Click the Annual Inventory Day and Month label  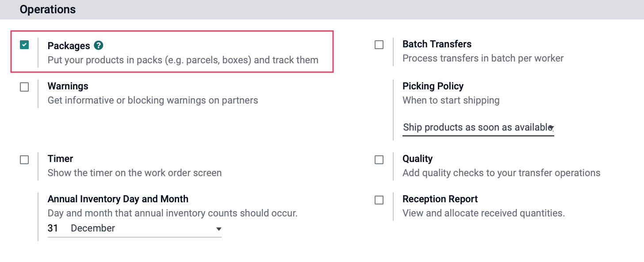point(118,199)
